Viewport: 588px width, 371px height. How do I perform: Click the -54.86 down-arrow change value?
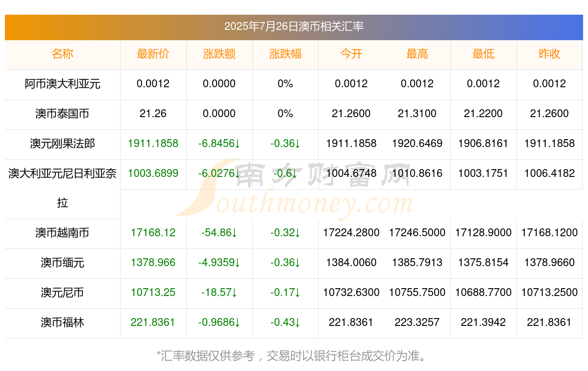(219, 233)
